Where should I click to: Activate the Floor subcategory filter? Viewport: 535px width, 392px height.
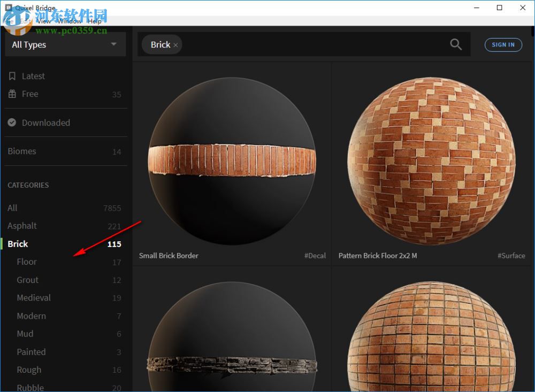(x=27, y=262)
